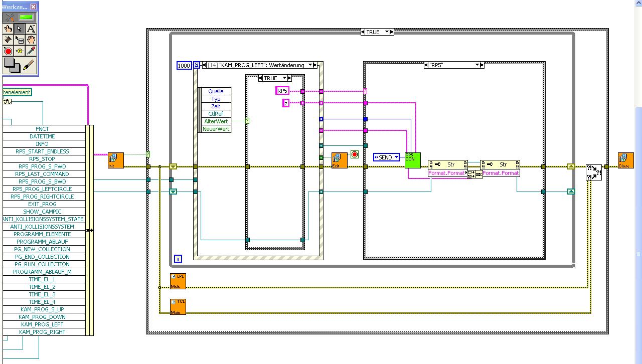Click the first Format.Format property
The width and height of the screenshot is (642, 364).
click(447, 173)
